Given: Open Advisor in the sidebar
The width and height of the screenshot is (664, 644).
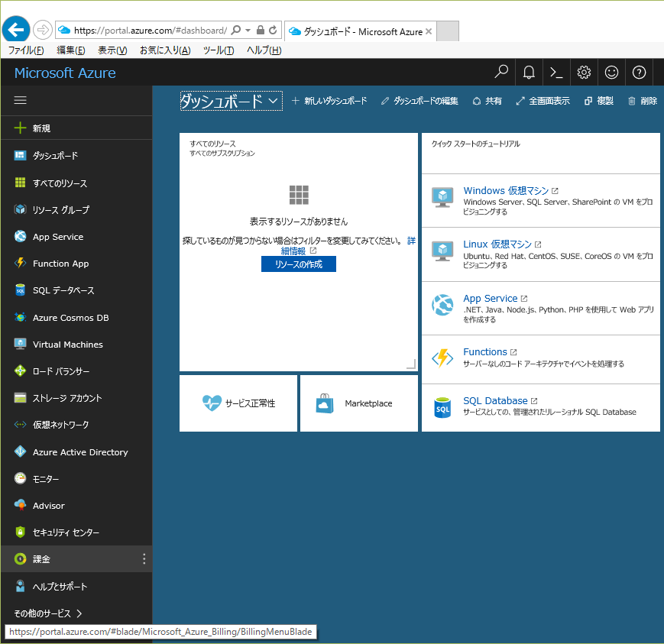Looking at the screenshot, I should [x=76, y=506].
